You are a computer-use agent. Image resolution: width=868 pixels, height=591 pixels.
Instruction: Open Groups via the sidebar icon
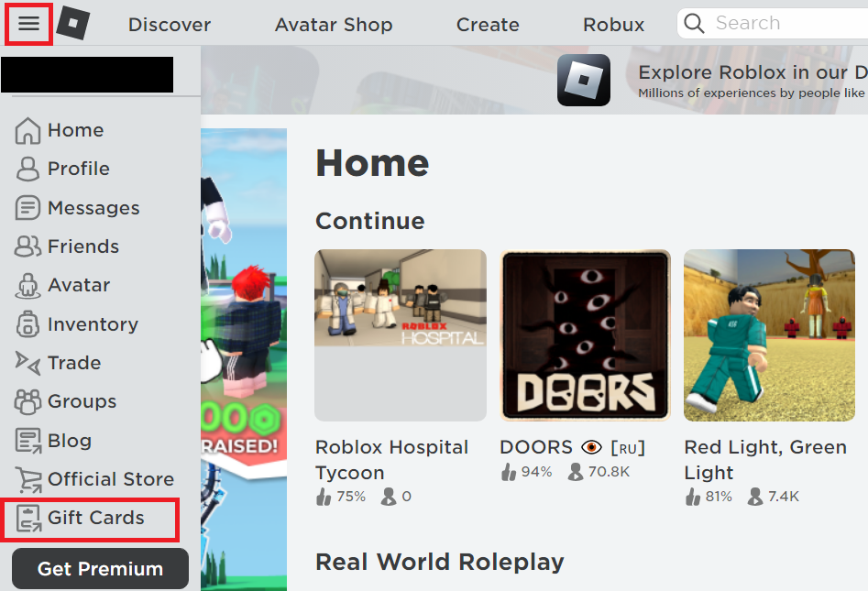tap(27, 401)
